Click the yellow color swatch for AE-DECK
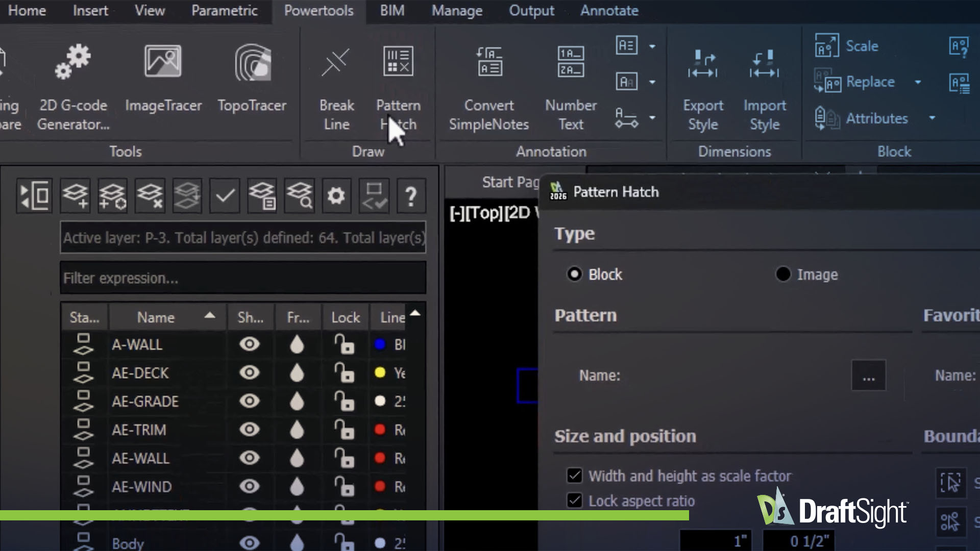 tap(380, 372)
